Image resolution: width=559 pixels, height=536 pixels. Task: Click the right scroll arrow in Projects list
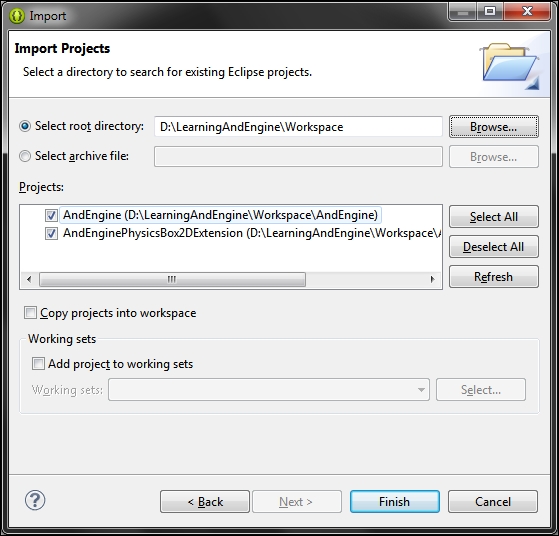coord(432,279)
